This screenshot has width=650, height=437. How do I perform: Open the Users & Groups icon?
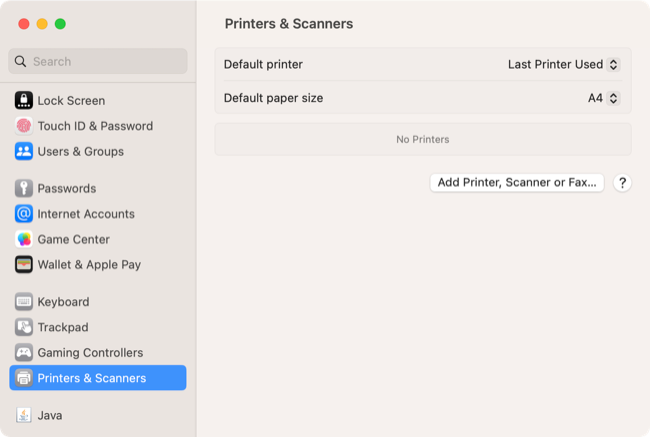pyautogui.click(x=24, y=151)
